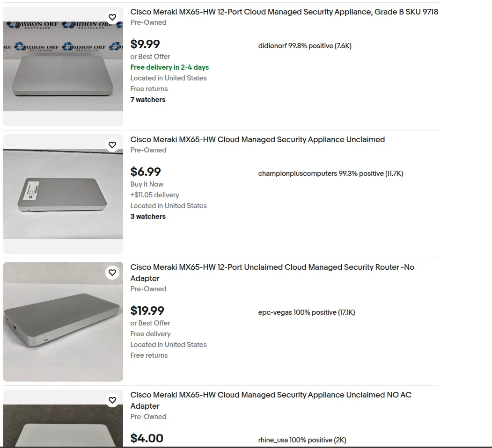Screen dimensions: 492x448
Task: Click the $6.99 price
Action: pos(146,172)
